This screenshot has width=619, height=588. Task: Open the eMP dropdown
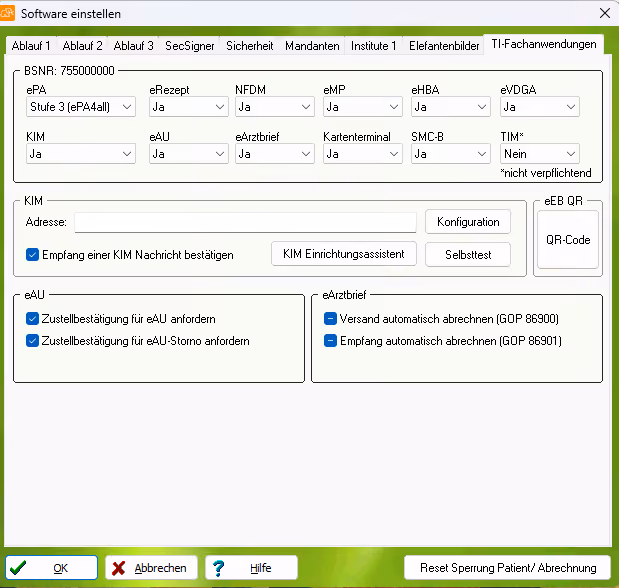362,107
